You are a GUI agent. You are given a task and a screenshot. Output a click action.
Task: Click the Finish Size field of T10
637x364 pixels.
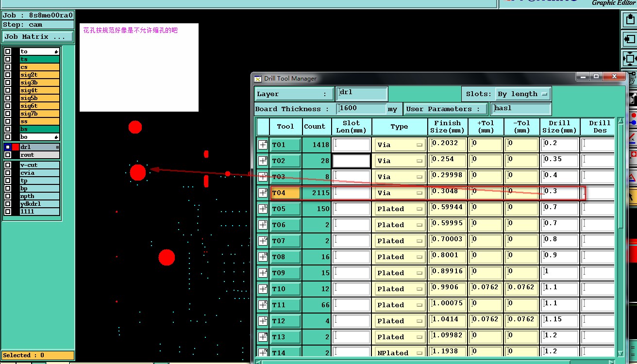point(448,289)
